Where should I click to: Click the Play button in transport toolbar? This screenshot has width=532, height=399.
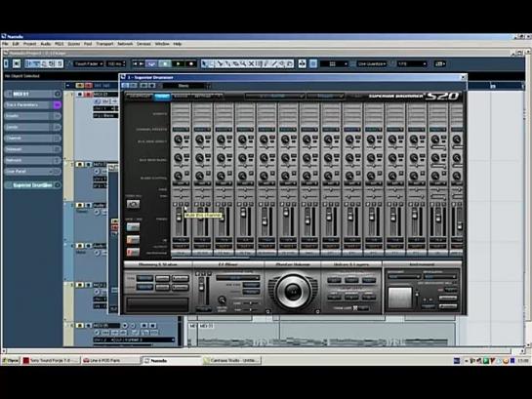178,63
